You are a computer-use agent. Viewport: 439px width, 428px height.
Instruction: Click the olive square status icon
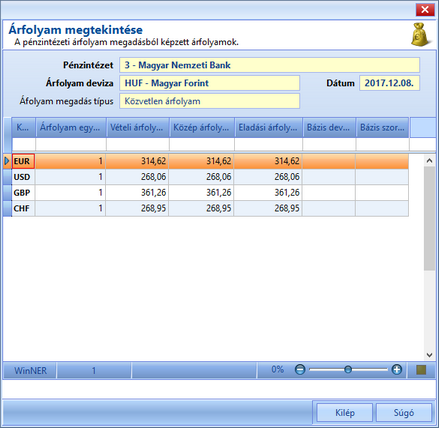[421, 370]
